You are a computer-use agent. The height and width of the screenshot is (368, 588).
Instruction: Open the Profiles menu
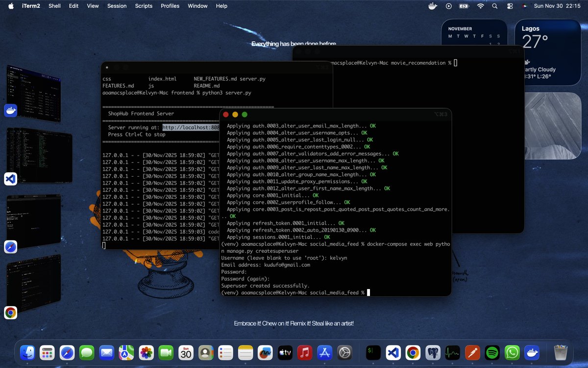[170, 6]
